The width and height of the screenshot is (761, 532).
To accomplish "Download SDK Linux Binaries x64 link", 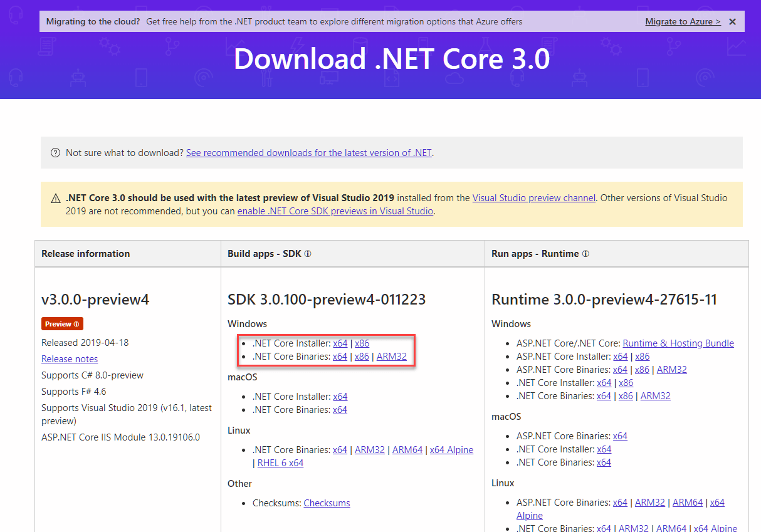I will coord(340,450).
